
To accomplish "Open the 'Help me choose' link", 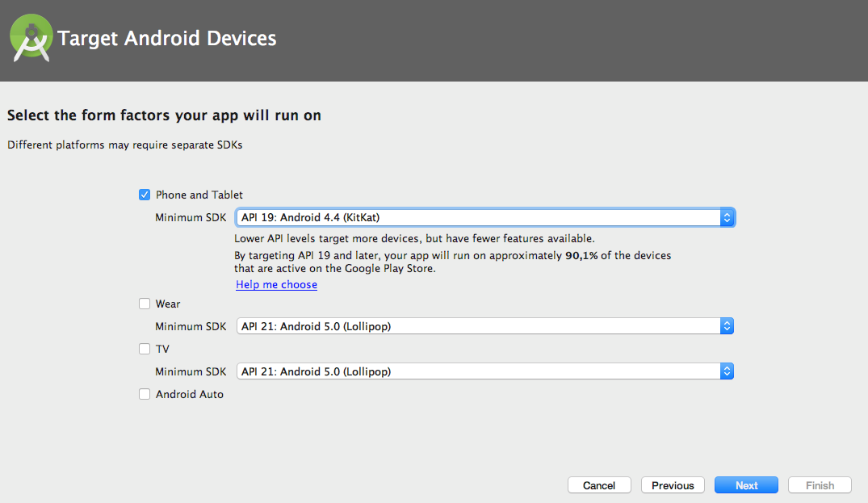I will (x=276, y=285).
